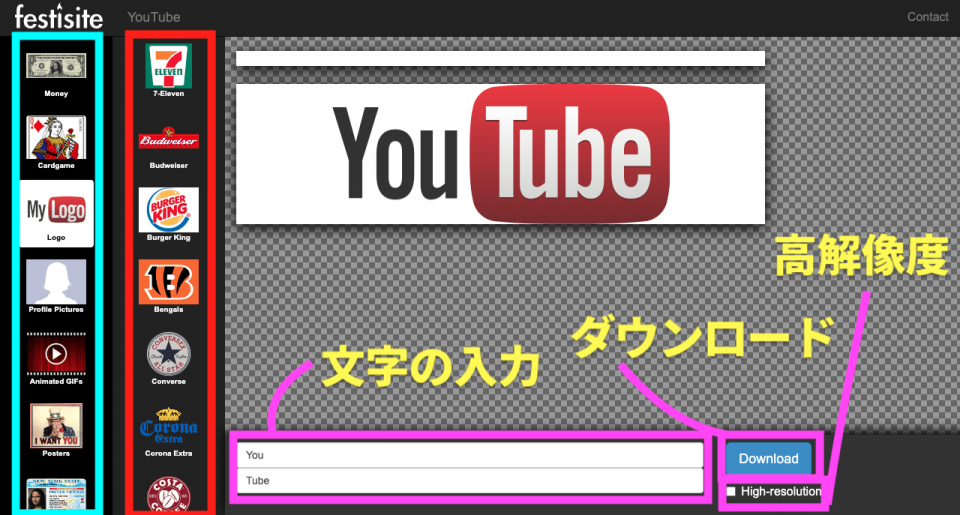Click the Profile Pictures label text
The height and width of the screenshot is (515, 960).
[x=56, y=310]
